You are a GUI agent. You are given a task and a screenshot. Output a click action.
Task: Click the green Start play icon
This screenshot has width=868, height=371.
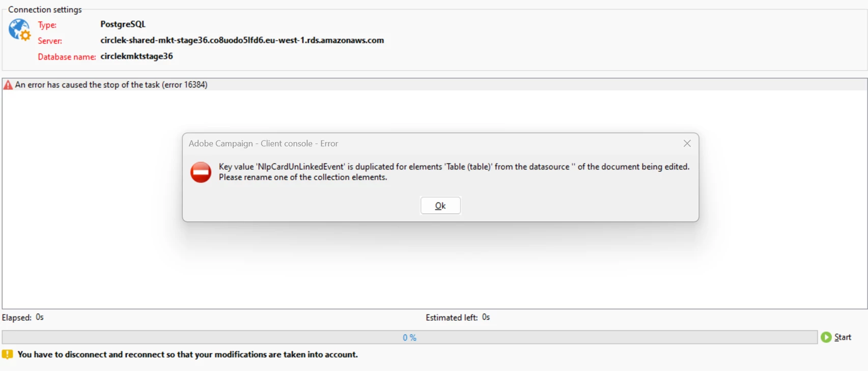826,337
